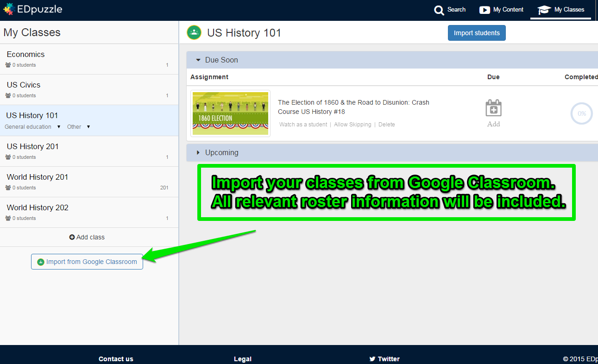Click the Due column header

tap(493, 77)
